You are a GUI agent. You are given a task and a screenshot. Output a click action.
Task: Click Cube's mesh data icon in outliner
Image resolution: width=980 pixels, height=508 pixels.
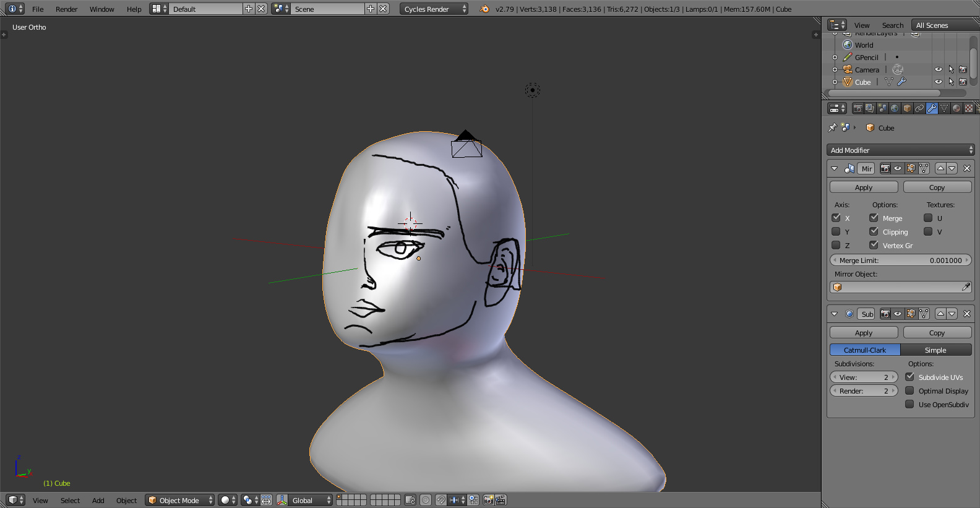pos(889,82)
